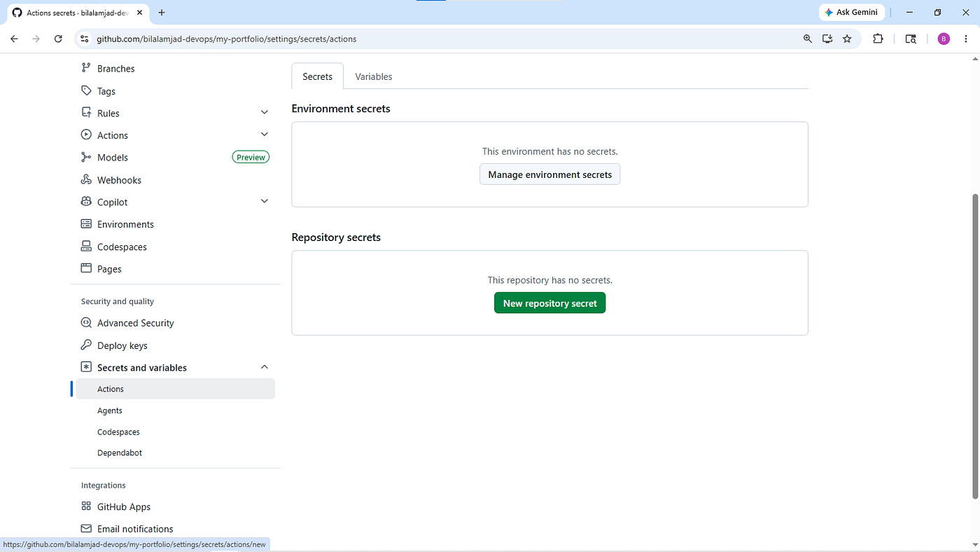Image resolution: width=980 pixels, height=552 pixels.
Task: Click 'This repository has no secrets.' text
Action: (x=549, y=280)
